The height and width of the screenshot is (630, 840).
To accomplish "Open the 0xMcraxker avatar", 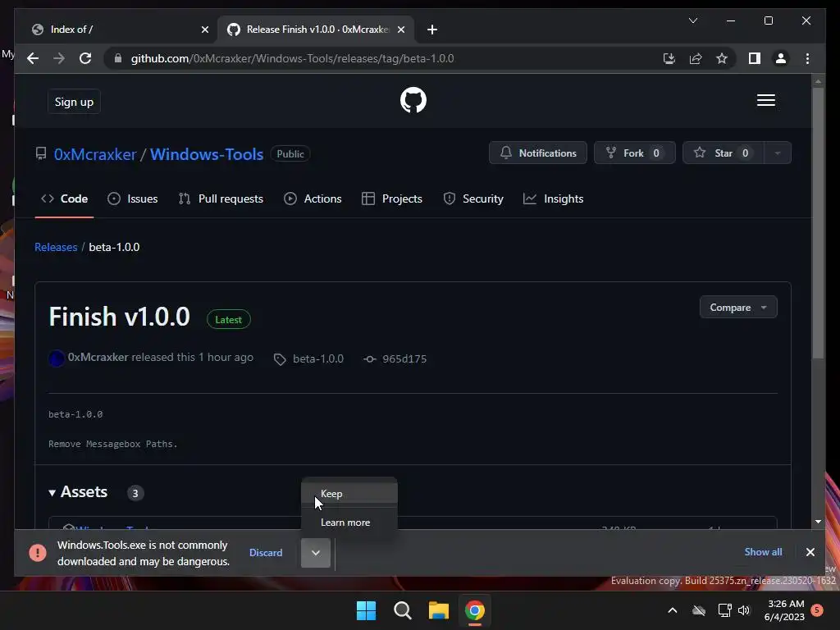I will click(57, 358).
